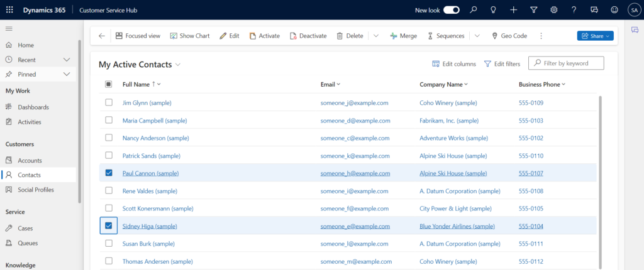Open the settings gear icon
Viewport: 644px width, 270px height.
[x=554, y=10]
